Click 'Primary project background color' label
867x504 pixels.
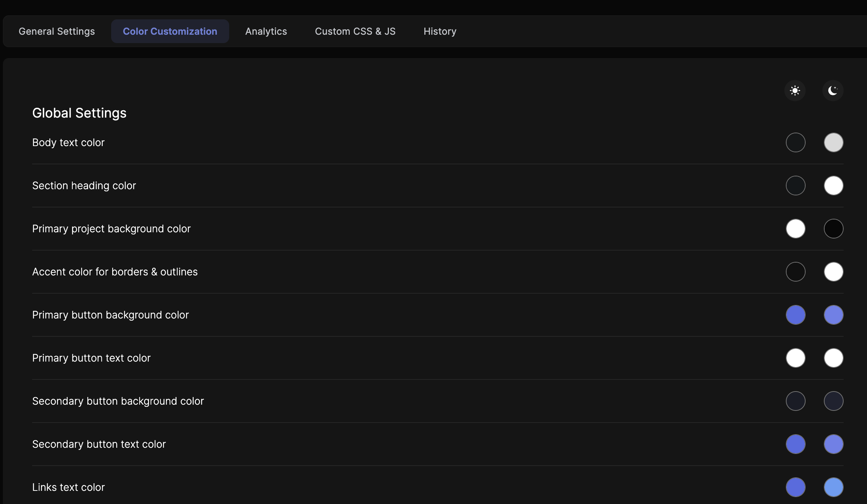point(111,229)
